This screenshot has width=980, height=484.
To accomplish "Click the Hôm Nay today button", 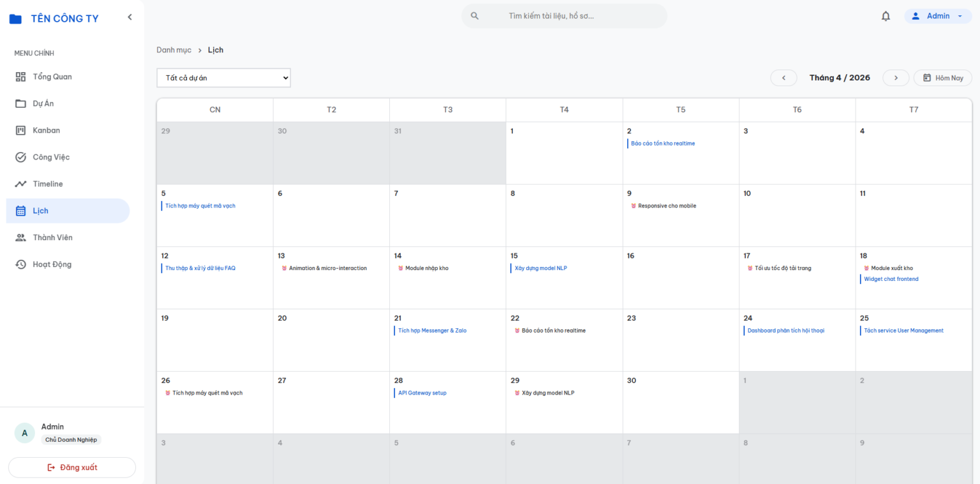I will [943, 78].
